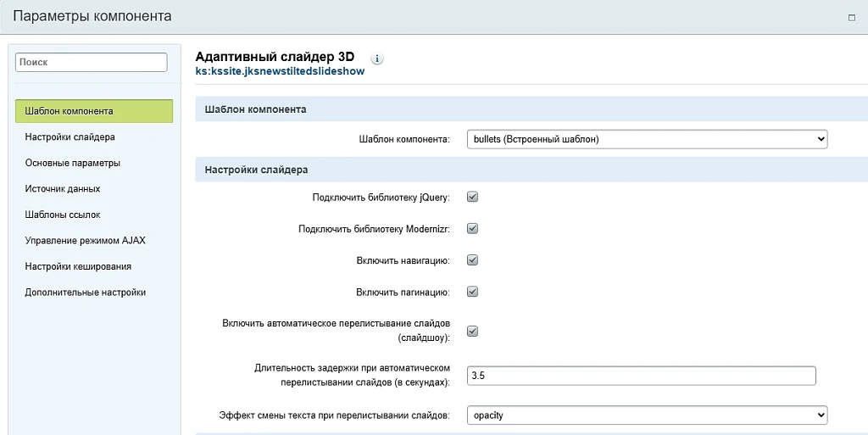Open the text change effect dropdown showing opacity

[x=647, y=415]
